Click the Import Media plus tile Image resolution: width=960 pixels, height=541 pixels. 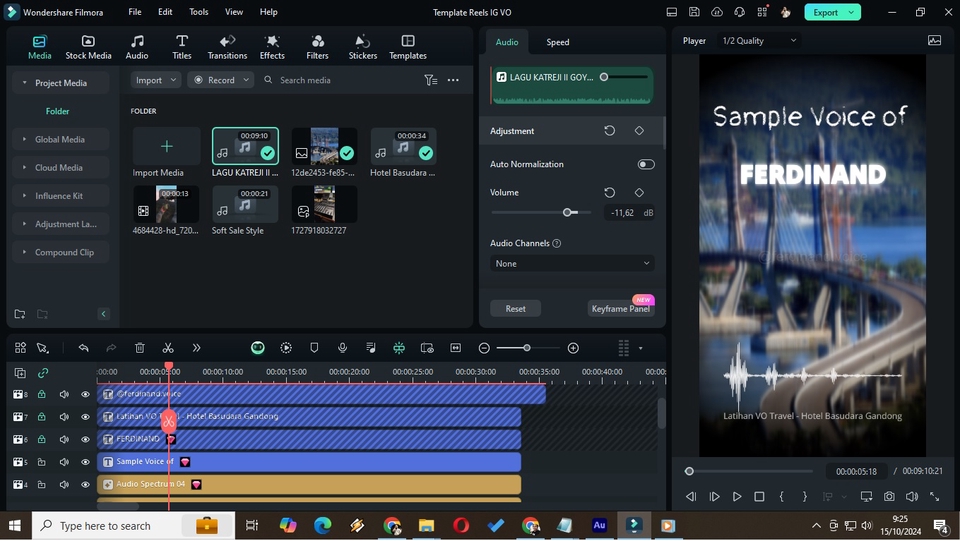[x=167, y=146]
